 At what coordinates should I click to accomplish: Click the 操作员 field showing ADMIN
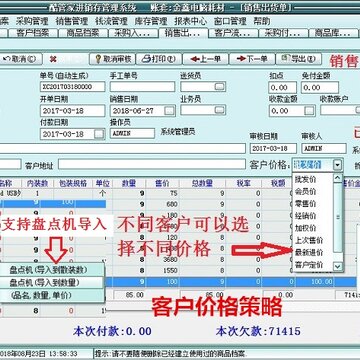coord(132,133)
